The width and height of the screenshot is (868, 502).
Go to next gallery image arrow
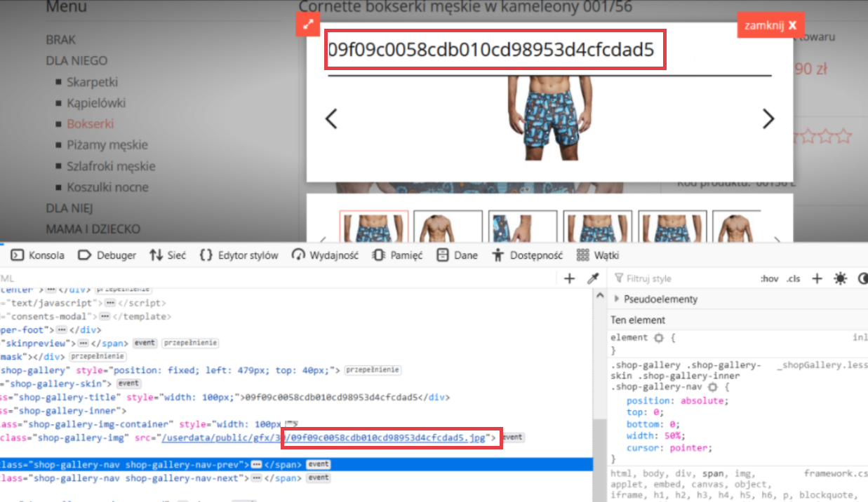(768, 119)
